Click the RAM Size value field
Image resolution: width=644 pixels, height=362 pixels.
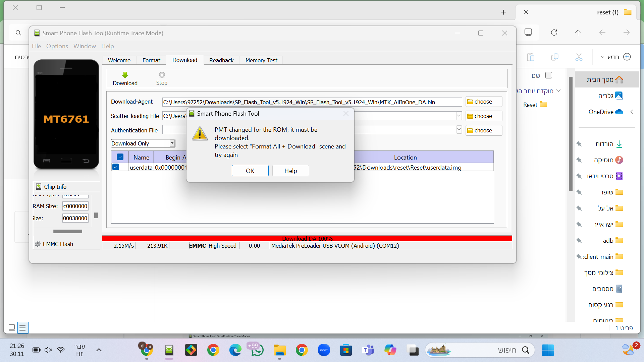[x=75, y=206]
